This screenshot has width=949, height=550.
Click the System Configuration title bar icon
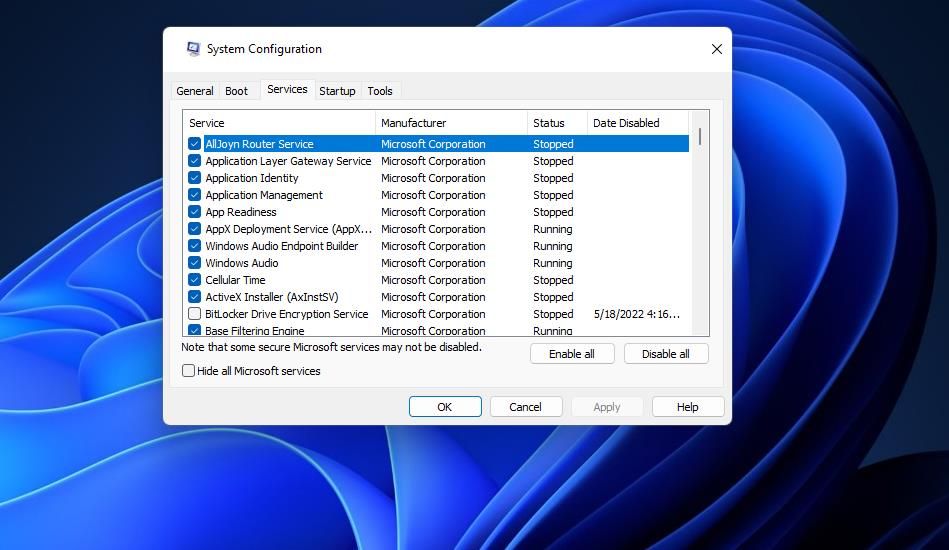[x=193, y=49]
